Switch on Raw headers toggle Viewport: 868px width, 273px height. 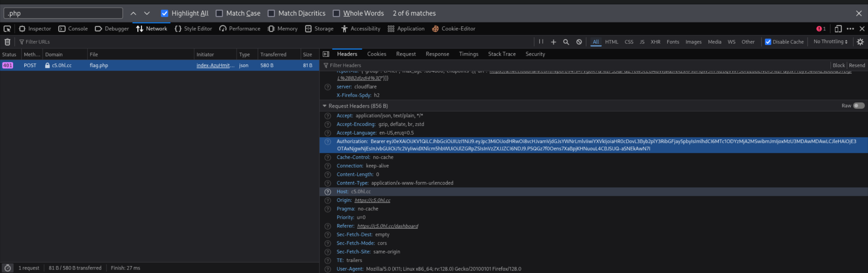[x=859, y=106]
